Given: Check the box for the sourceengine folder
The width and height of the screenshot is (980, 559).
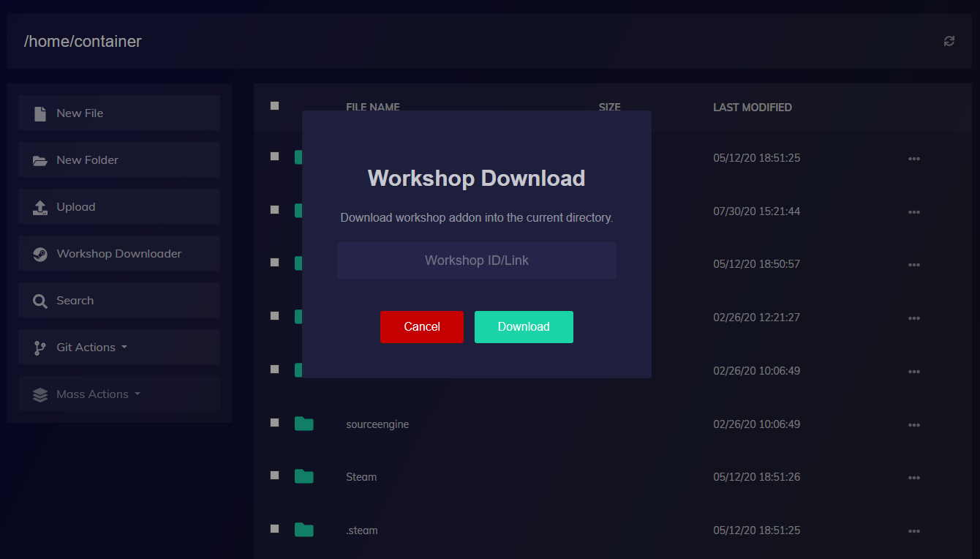Looking at the screenshot, I should tap(275, 423).
